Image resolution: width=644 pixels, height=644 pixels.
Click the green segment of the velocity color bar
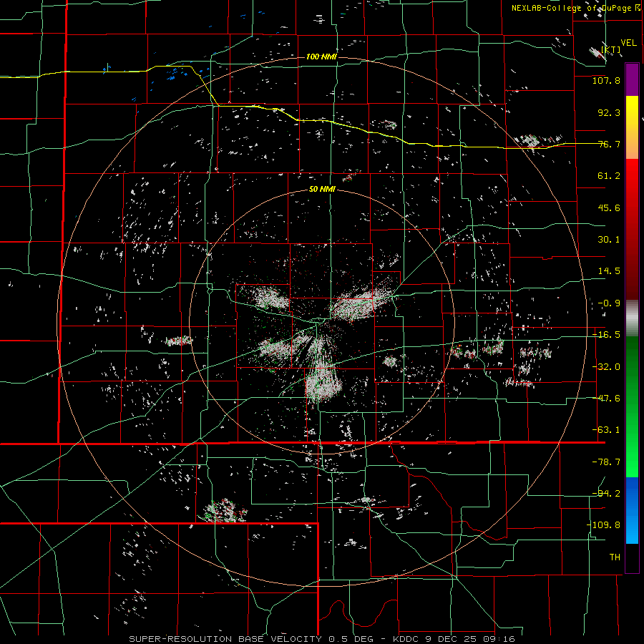click(x=632, y=406)
